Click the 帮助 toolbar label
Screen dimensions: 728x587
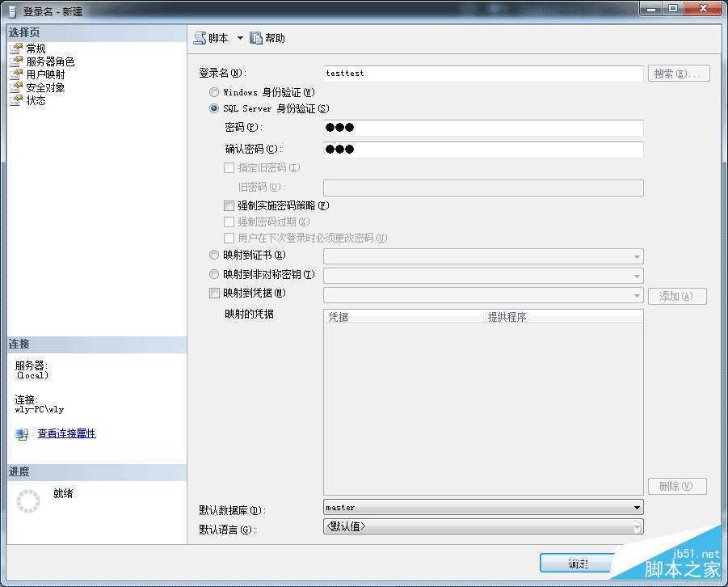(275, 38)
